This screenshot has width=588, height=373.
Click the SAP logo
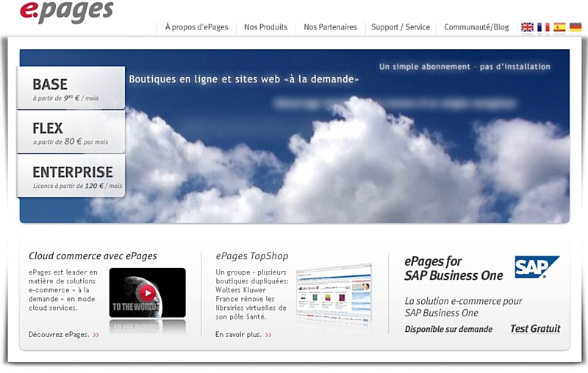click(537, 267)
